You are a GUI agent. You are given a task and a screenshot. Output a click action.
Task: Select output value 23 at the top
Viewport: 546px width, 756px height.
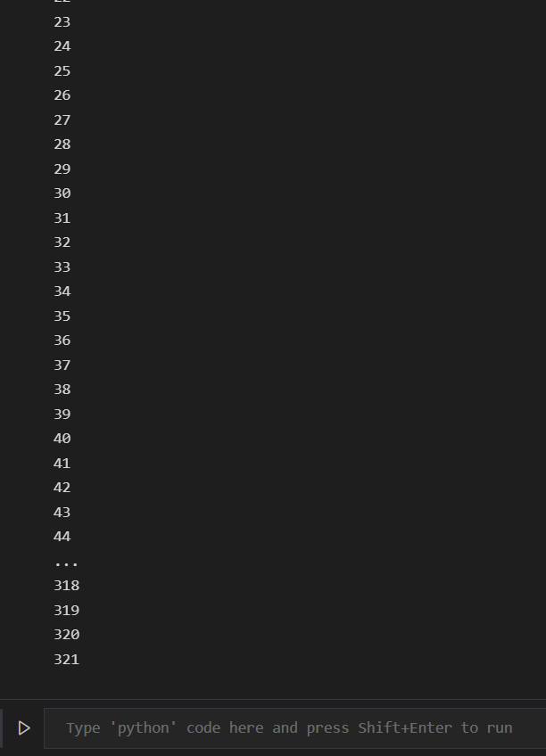pos(62,21)
